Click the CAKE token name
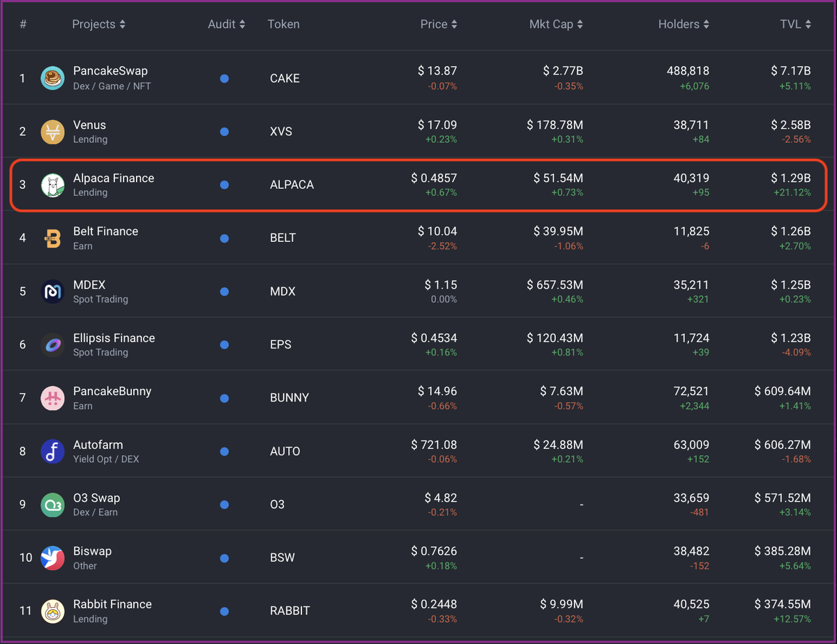The height and width of the screenshot is (644, 837). tap(285, 79)
